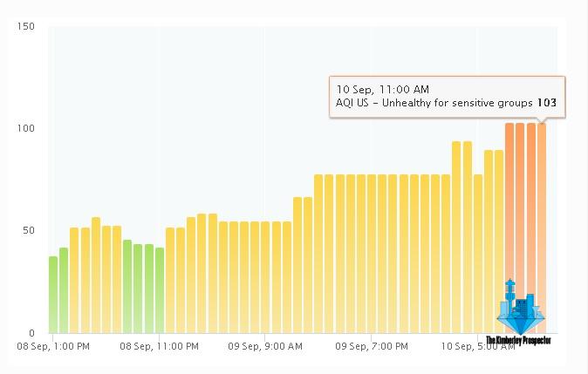
Task: Select the 50 label on the y-axis
Action: tap(28, 230)
